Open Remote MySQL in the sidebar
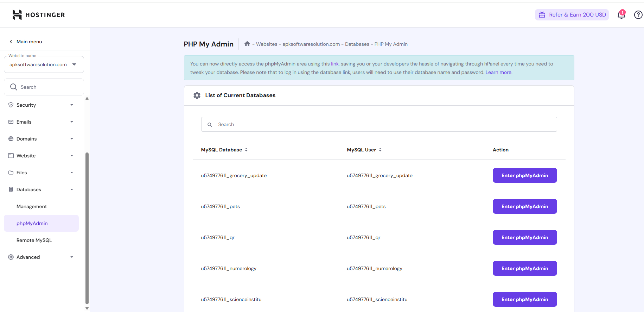 tap(34, 240)
